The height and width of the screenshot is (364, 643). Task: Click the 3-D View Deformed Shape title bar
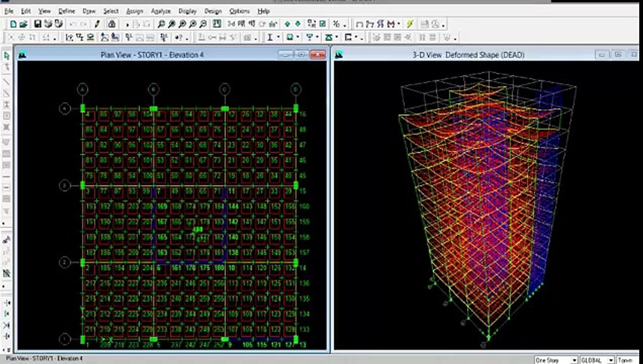coord(468,55)
